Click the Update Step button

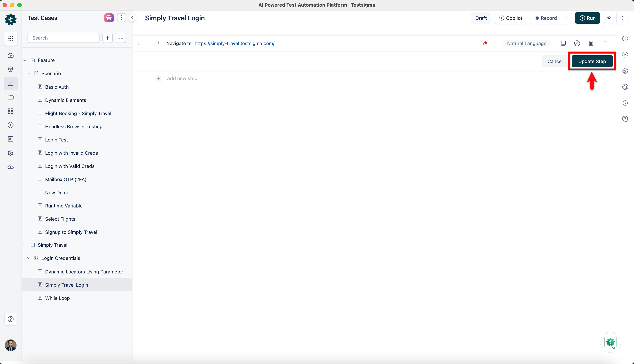592,61
